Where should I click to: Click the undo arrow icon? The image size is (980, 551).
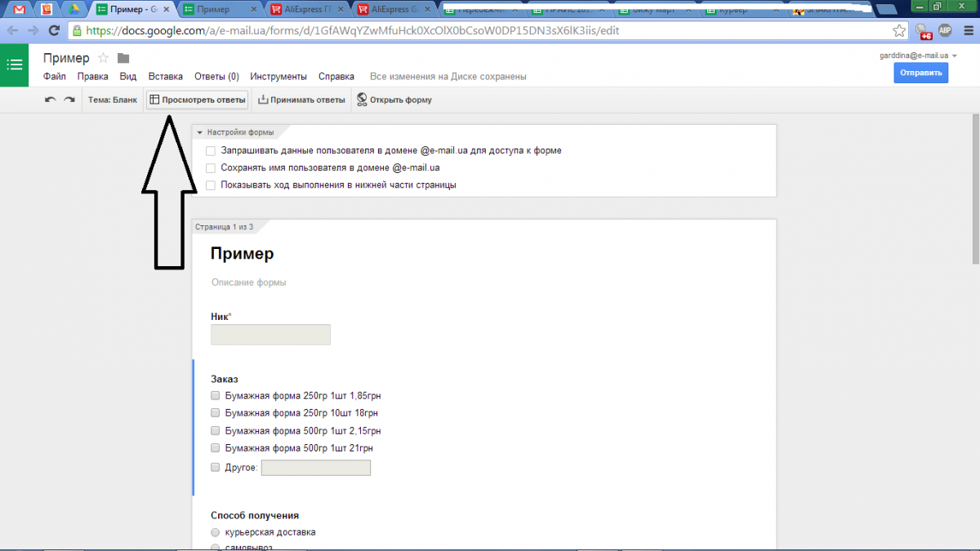51,100
